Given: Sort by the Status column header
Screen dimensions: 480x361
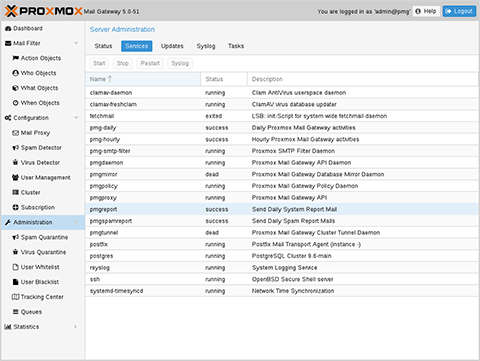Looking at the screenshot, I should point(224,79).
